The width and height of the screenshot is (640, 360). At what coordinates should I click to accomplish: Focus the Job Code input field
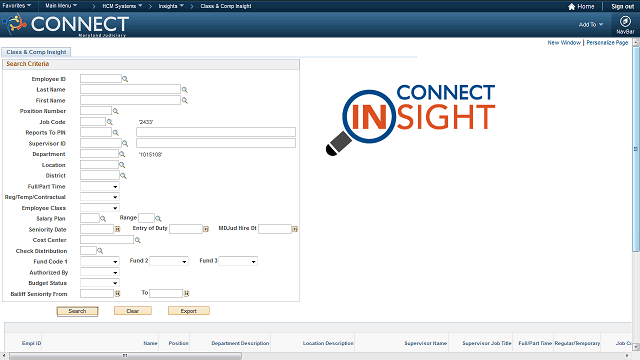point(93,122)
